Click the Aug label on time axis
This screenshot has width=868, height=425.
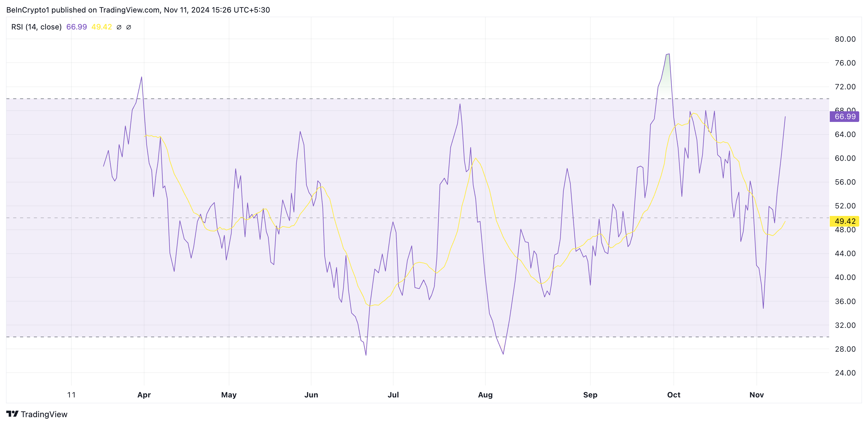point(485,395)
